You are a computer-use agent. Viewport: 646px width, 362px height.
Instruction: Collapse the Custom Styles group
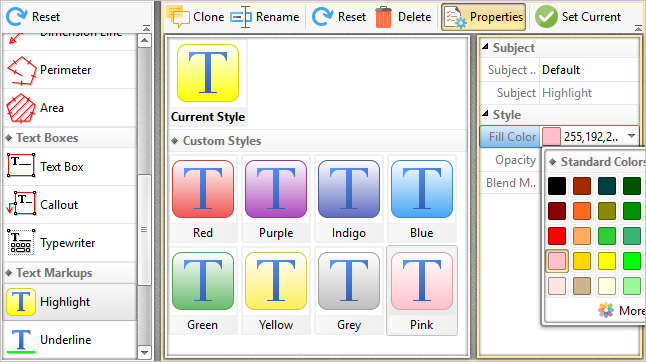[175, 141]
